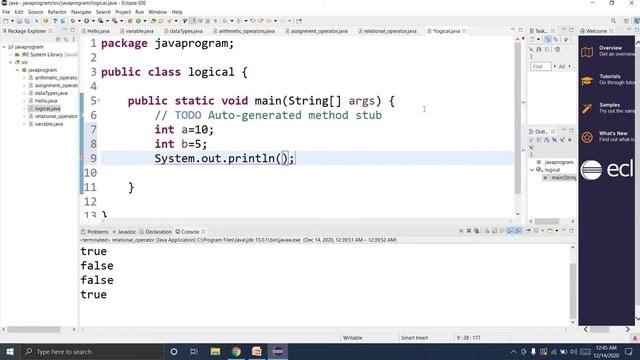Collapse logical class in Outline view

(x=532, y=170)
